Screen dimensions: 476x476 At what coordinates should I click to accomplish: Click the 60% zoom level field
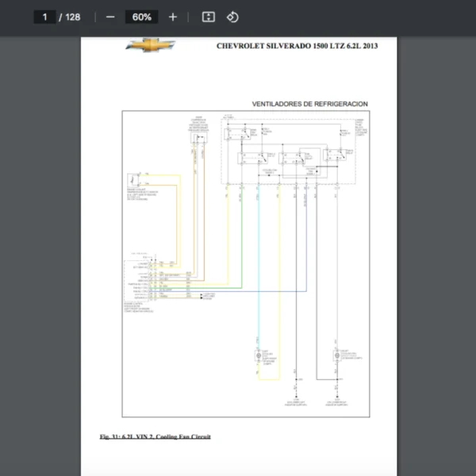(x=142, y=17)
